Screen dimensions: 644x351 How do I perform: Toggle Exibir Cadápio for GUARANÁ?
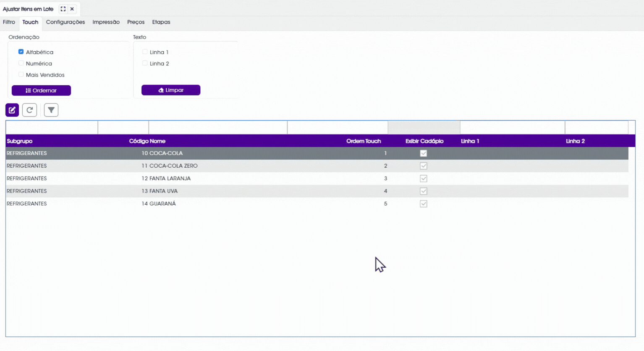[x=424, y=204]
